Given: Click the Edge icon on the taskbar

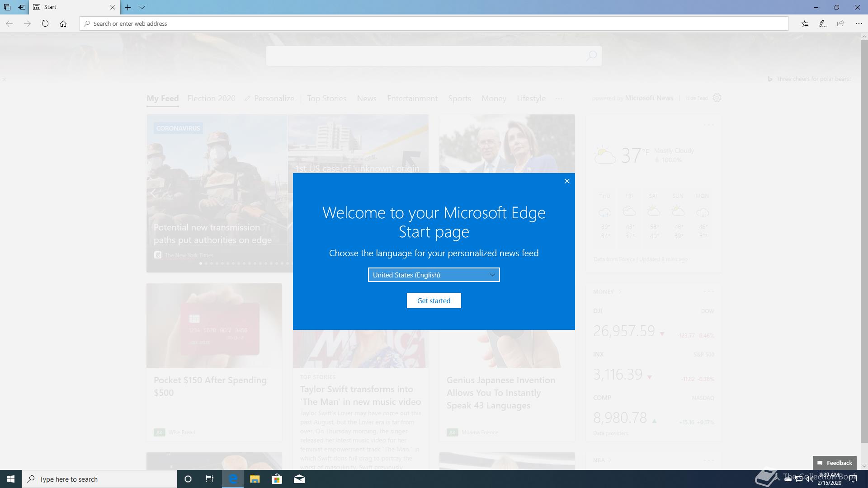Looking at the screenshot, I should pyautogui.click(x=233, y=479).
